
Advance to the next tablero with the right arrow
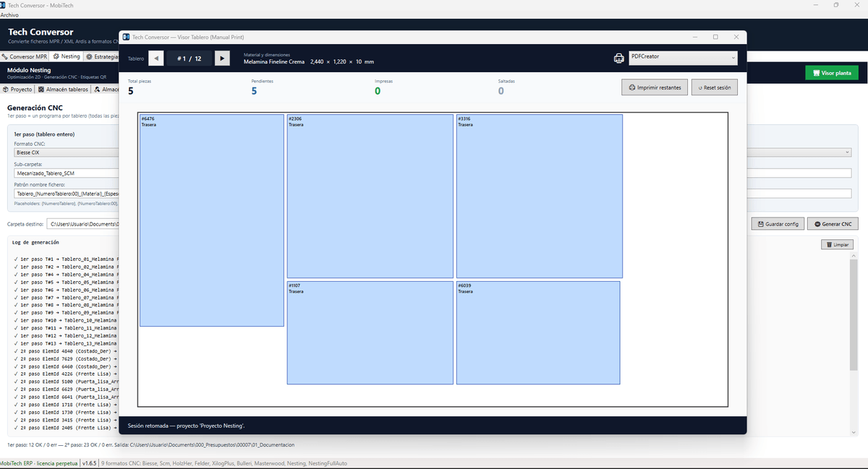coord(222,59)
